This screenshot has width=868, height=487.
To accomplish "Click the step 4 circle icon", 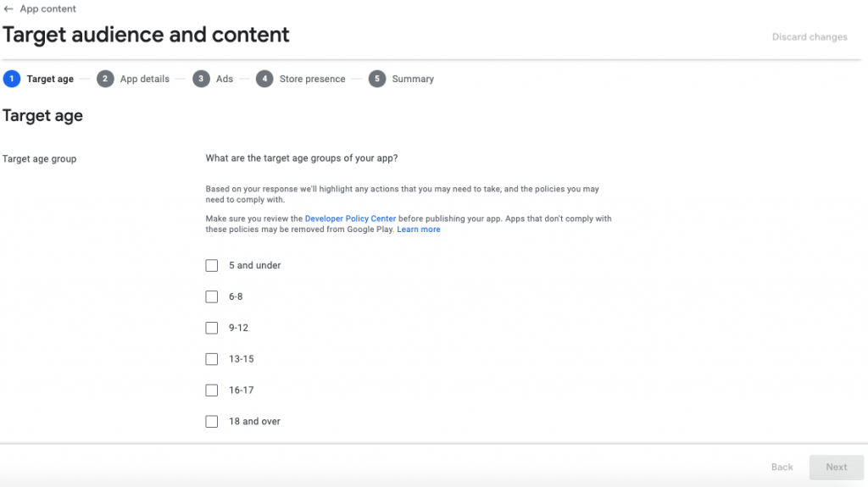I will (264, 79).
